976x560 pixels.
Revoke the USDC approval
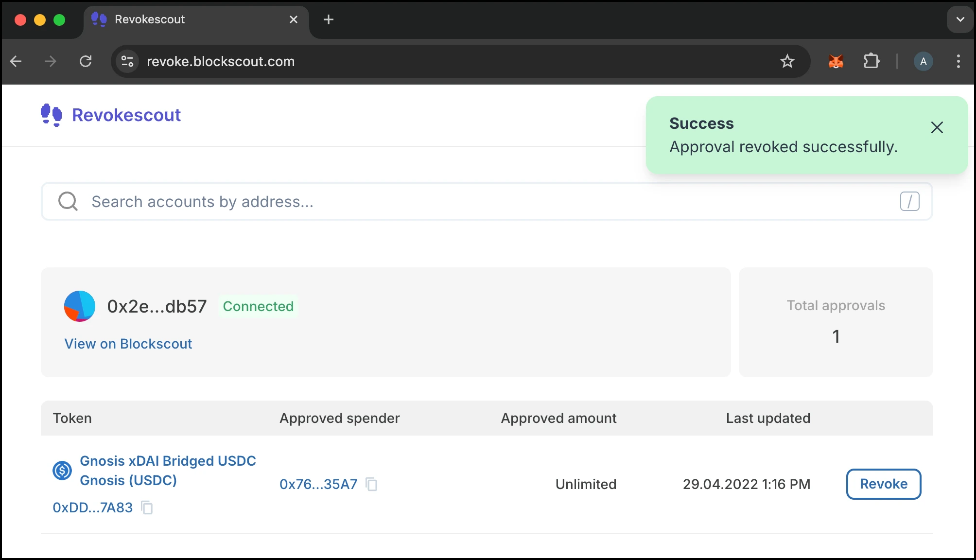tap(883, 484)
